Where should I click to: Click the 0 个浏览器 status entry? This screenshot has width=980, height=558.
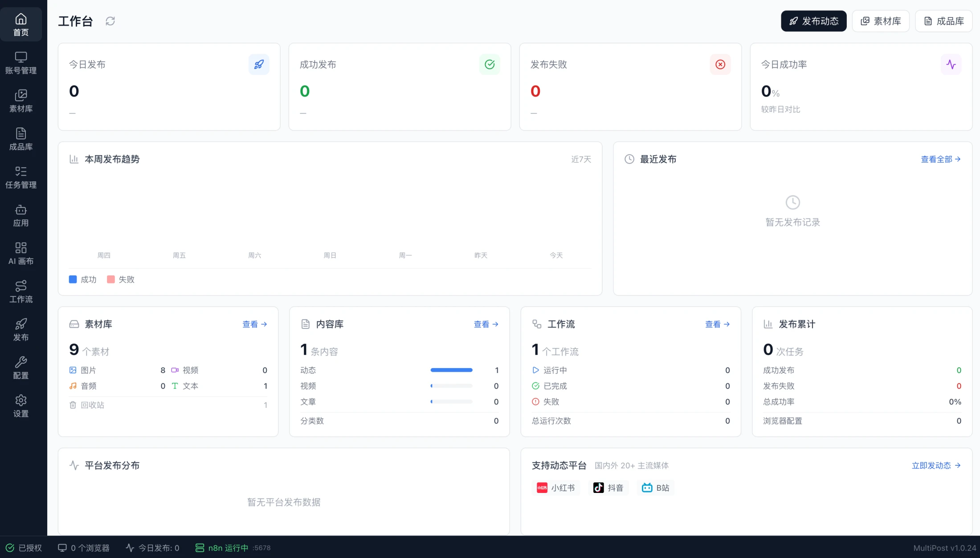(x=84, y=548)
